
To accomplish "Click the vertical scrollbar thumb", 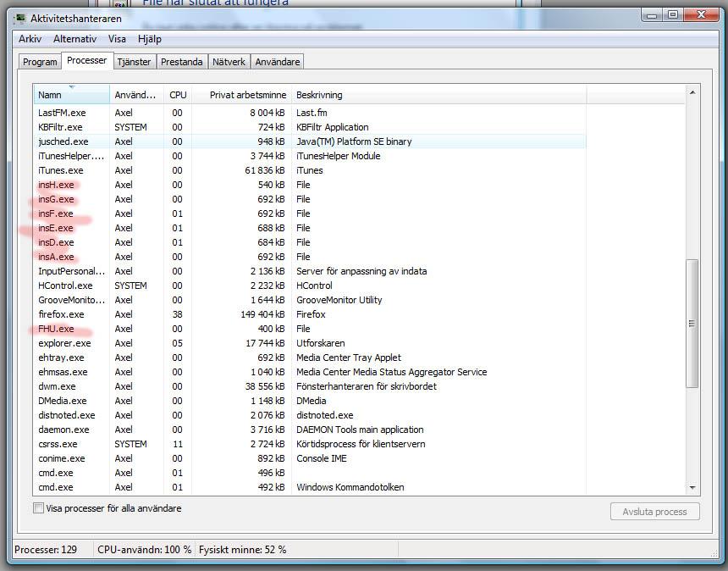I will click(x=692, y=323).
